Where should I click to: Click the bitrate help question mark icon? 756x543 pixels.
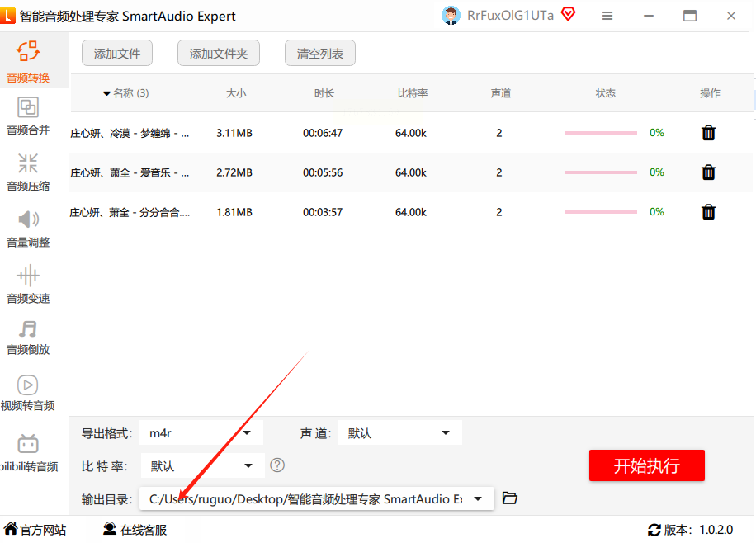point(277,465)
